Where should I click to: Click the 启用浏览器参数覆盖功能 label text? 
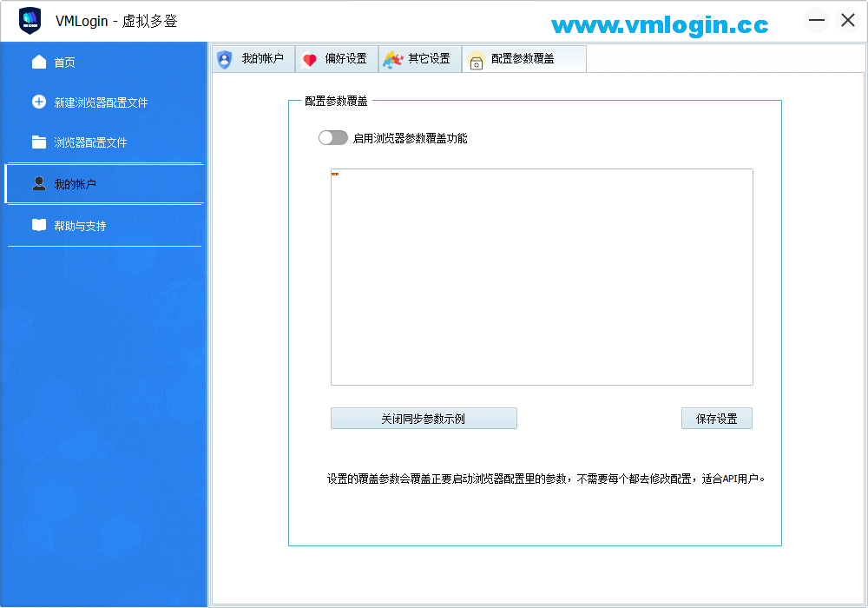pyautogui.click(x=411, y=138)
